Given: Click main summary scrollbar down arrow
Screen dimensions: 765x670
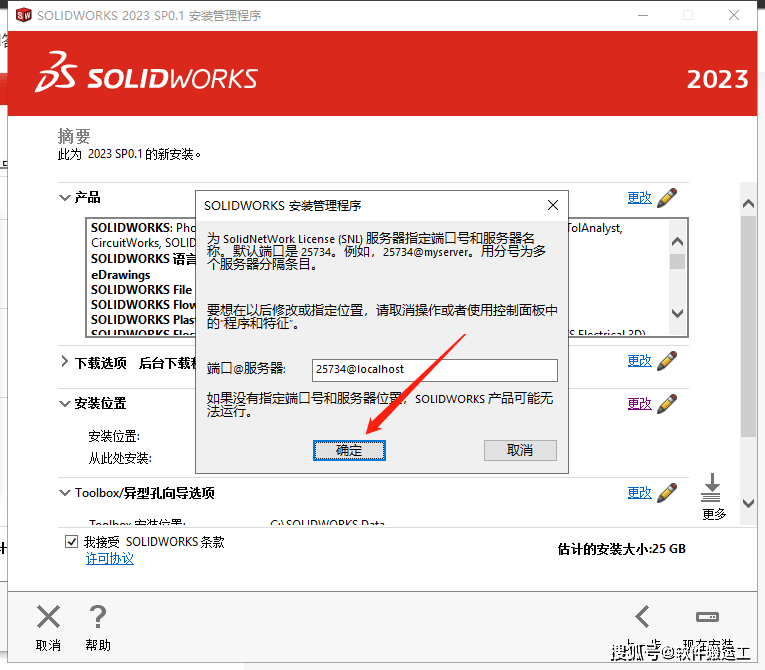Looking at the screenshot, I should (748, 503).
